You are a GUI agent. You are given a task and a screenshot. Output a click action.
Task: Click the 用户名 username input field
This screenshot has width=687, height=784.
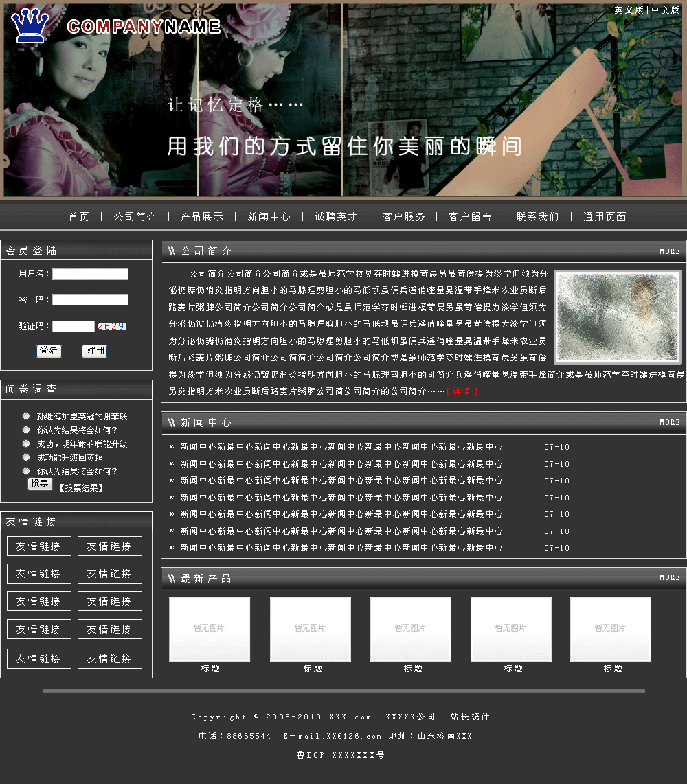(90, 274)
